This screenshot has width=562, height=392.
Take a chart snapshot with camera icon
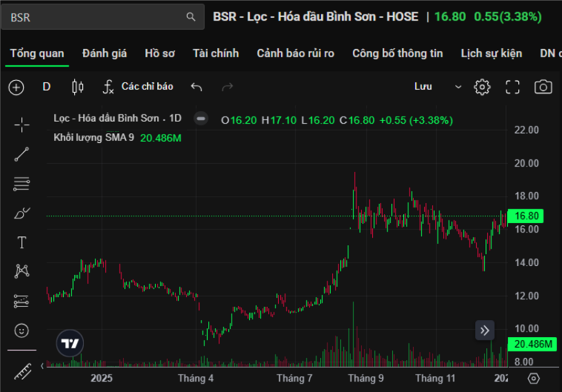click(543, 87)
